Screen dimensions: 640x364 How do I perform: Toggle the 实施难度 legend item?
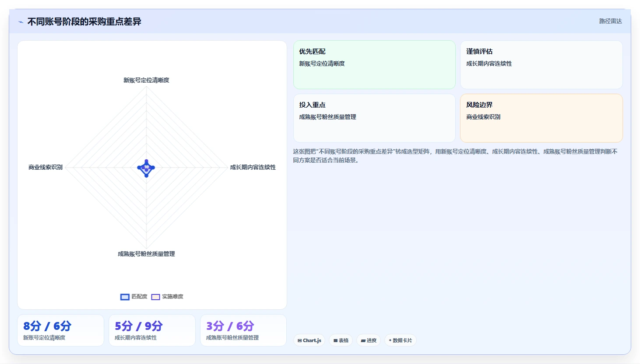point(167,297)
